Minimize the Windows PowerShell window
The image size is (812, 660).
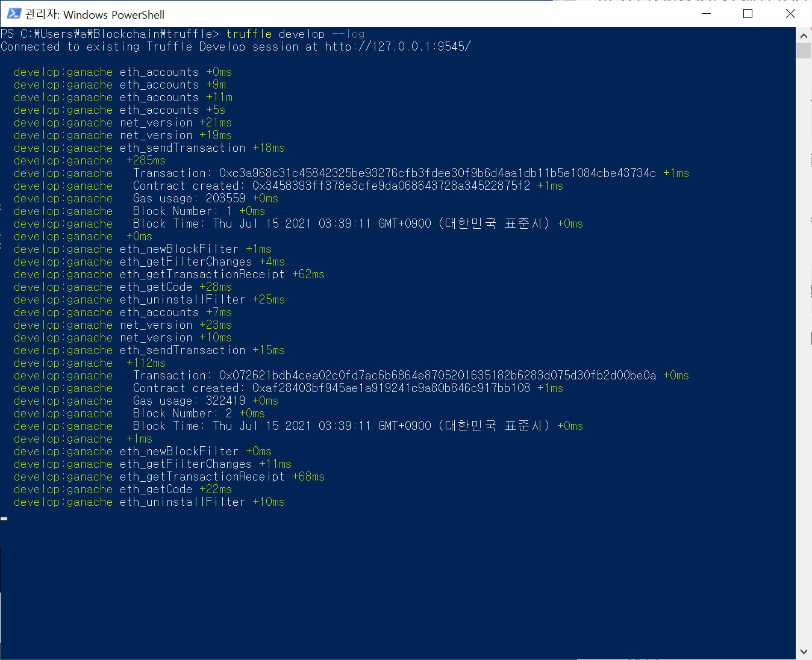tap(707, 14)
